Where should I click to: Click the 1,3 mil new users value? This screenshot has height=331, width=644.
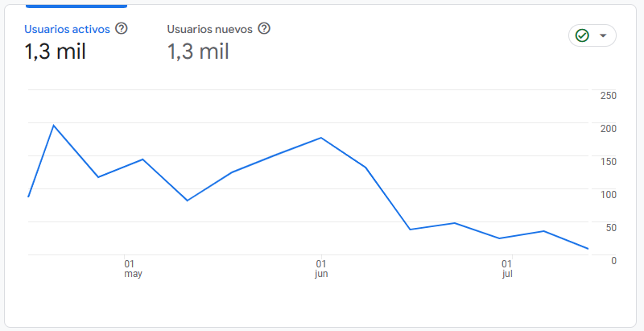pos(197,52)
